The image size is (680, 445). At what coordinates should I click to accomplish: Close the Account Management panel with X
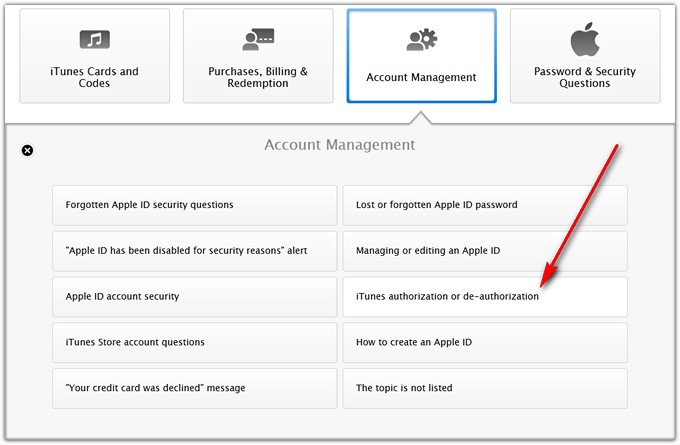click(x=27, y=151)
